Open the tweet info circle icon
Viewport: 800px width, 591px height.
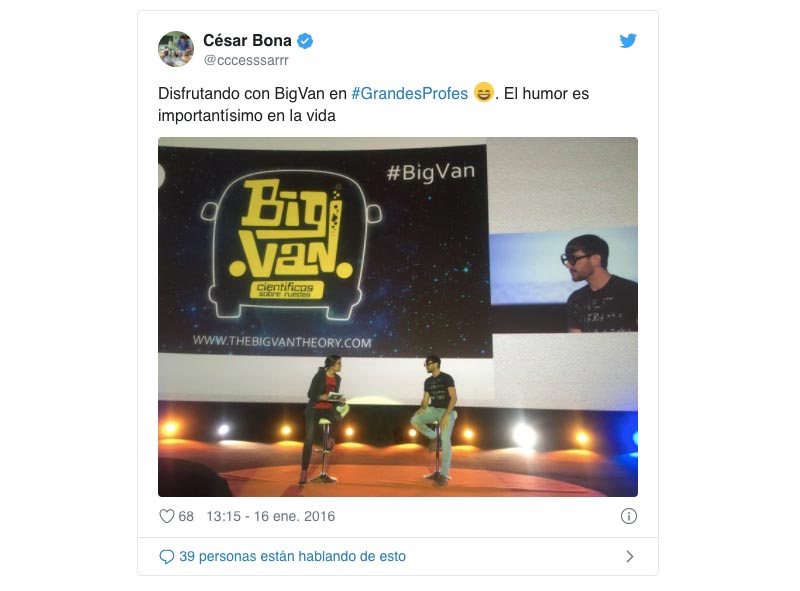[x=629, y=516]
